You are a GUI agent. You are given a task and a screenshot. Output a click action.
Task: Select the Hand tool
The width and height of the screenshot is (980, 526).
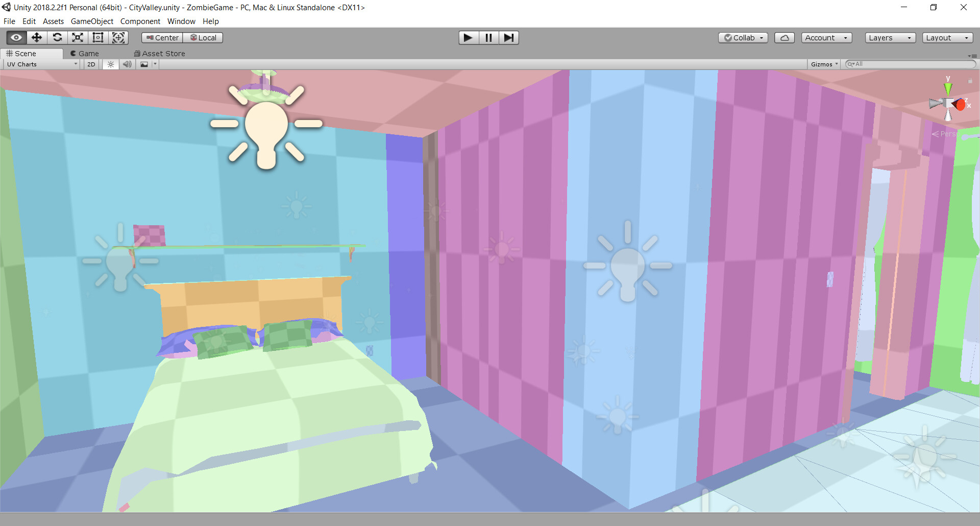pos(16,37)
